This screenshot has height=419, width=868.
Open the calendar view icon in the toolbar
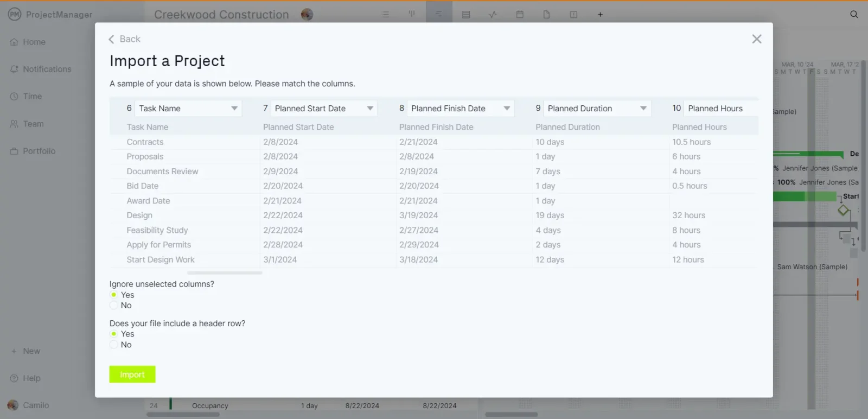pos(520,15)
